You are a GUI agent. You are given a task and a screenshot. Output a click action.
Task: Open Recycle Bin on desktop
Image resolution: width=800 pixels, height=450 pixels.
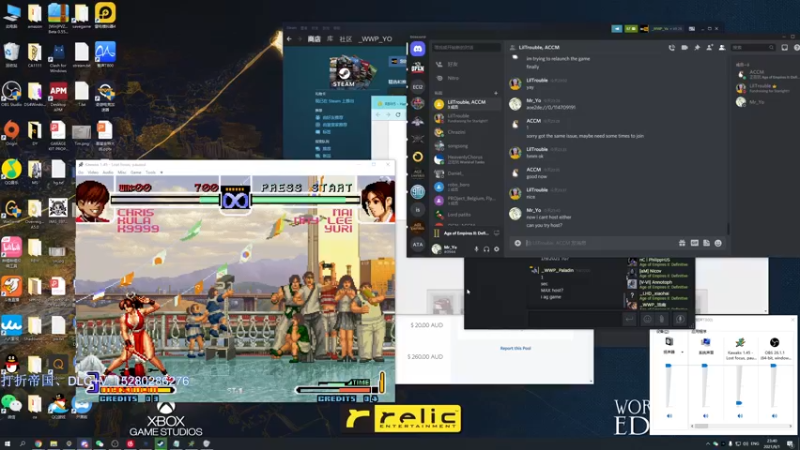11,55
